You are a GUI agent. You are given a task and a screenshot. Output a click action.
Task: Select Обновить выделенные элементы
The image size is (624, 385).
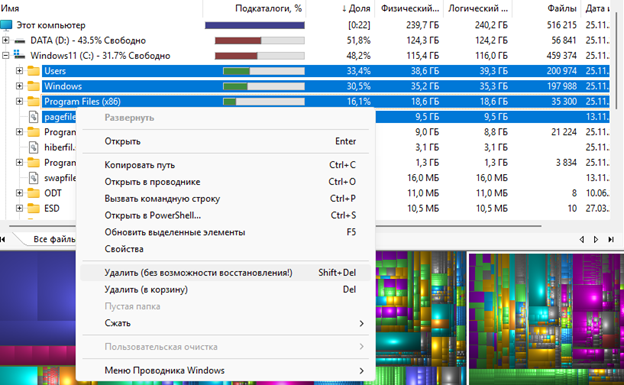tap(225, 232)
